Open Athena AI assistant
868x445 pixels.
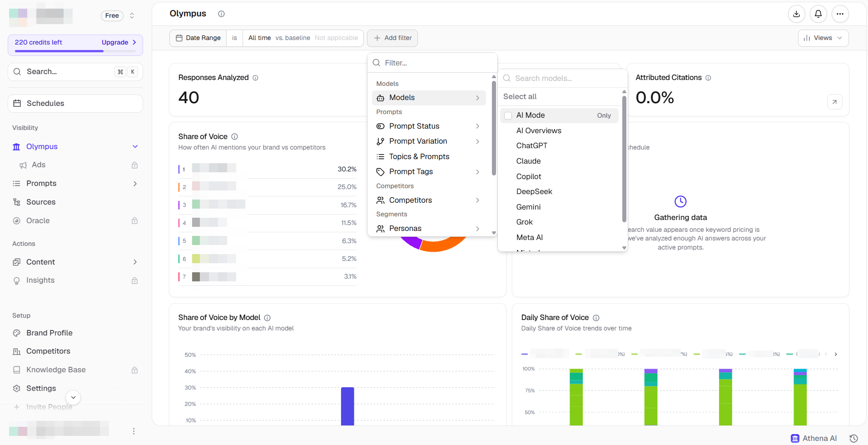click(x=814, y=438)
